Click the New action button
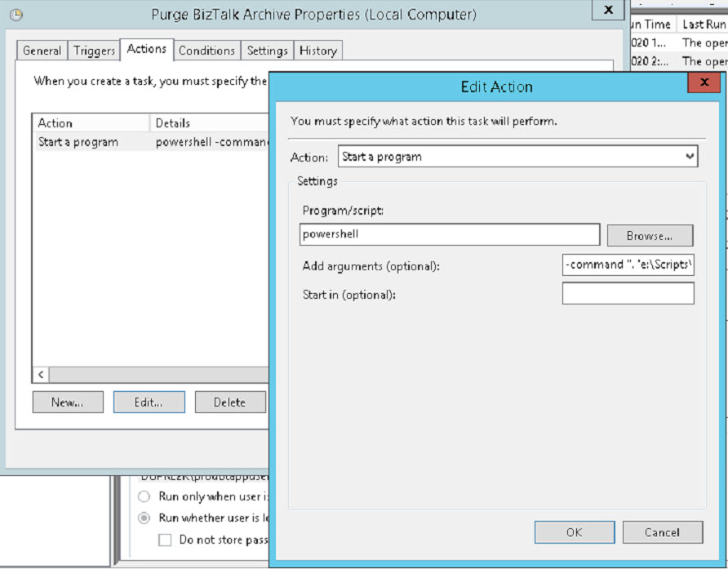 tap(68, 402)
